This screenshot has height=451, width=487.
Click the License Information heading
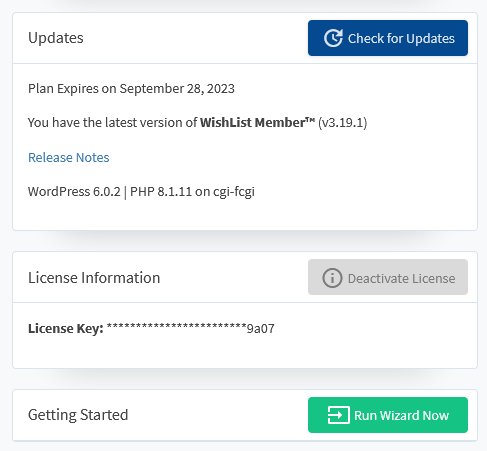[x=94, y=278]
